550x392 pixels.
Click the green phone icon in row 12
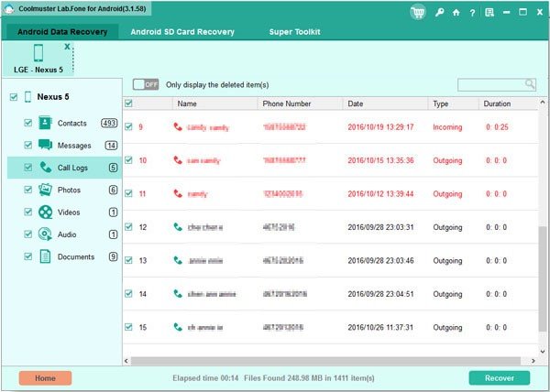[178, 227]
